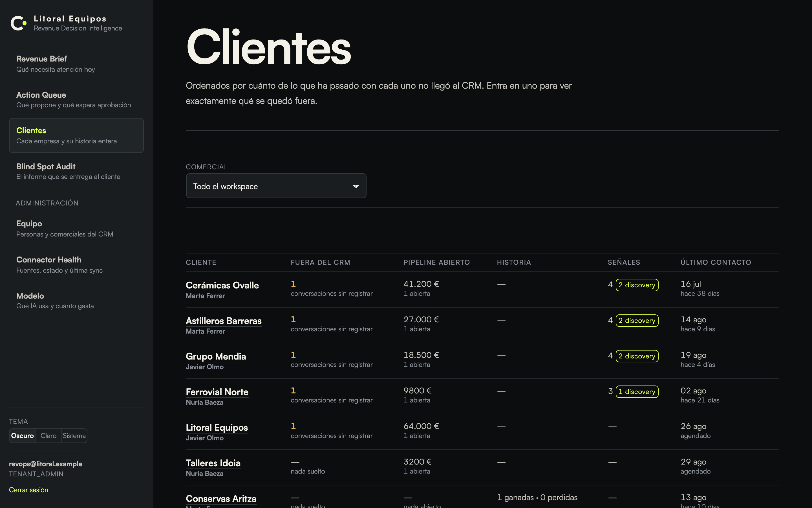Open client Ferrovial Norte
This screenshot has width=812, height=508.
click(x=217, y=392)
